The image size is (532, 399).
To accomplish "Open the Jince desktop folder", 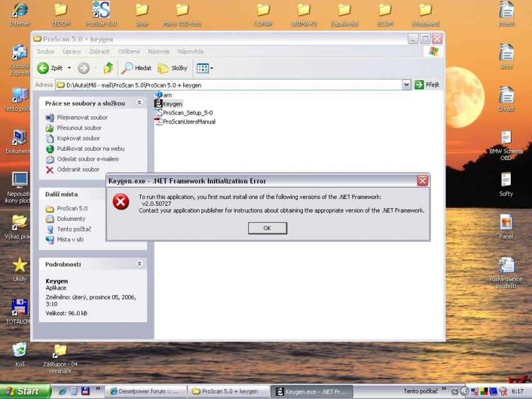I will [142, 14].
